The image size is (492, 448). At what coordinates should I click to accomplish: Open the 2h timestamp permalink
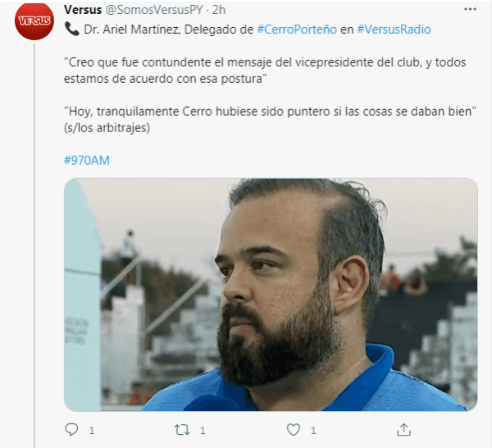click(219, 10)
